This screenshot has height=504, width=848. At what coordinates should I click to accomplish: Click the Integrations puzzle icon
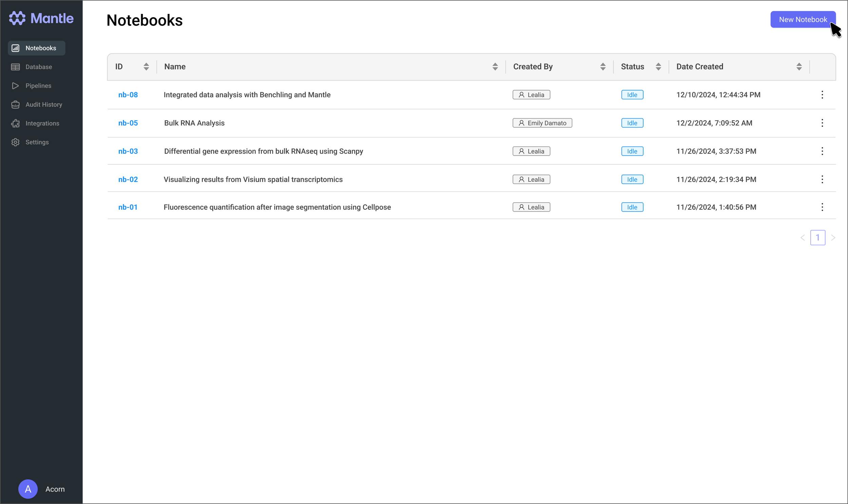tap(15, 123)
